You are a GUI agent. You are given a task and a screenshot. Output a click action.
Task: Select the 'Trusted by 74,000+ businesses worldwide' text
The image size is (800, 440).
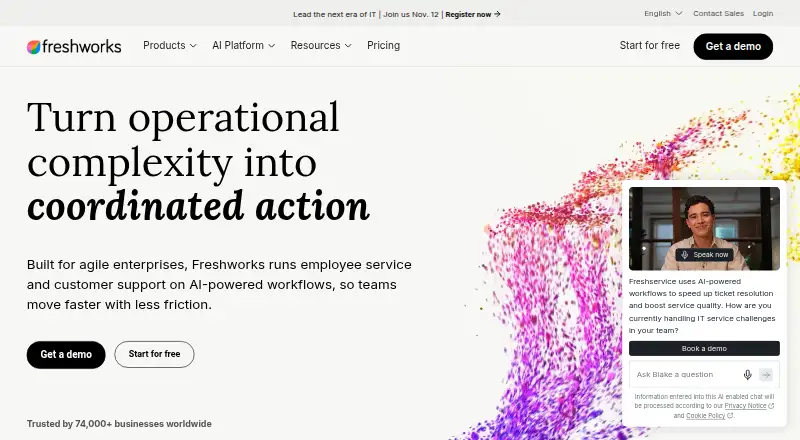click(x=119, y=424)
